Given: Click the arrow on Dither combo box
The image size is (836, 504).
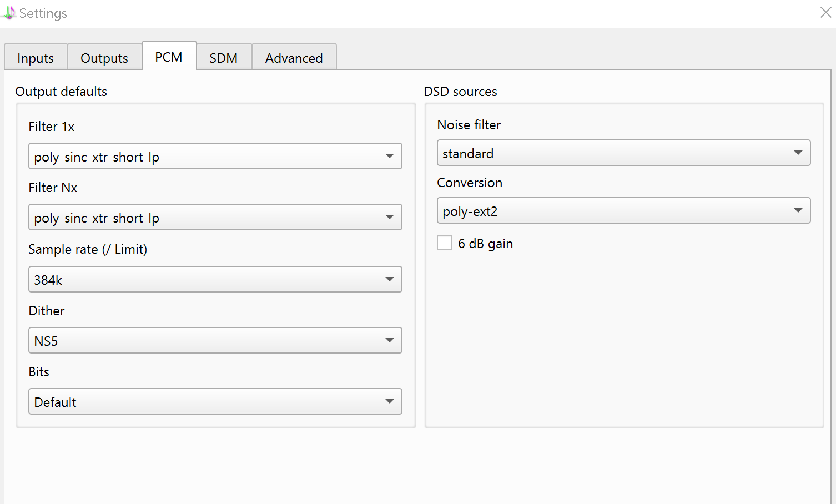Looking at the screenshot, I should (390, 341).
